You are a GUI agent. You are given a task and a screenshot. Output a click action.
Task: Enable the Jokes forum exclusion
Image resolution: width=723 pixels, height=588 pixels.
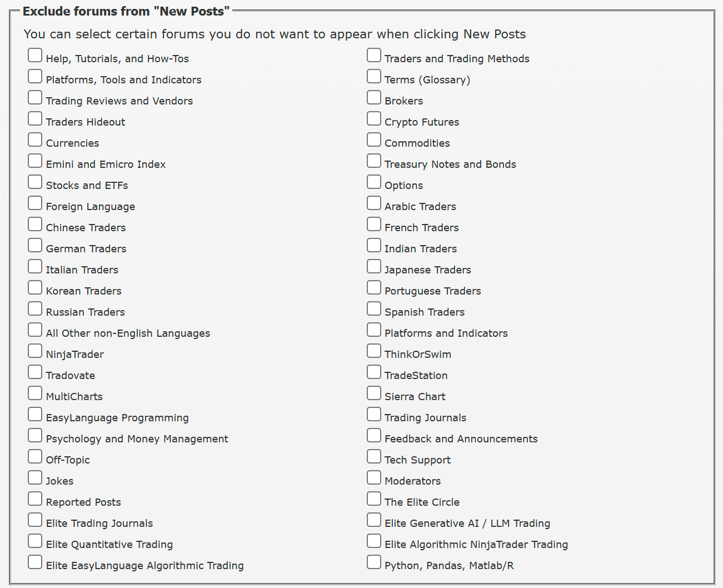tap(35, 477)
